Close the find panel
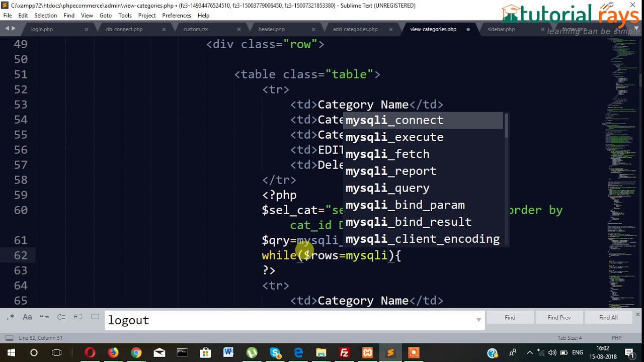644x362 pixels. (x=637, y=315)
